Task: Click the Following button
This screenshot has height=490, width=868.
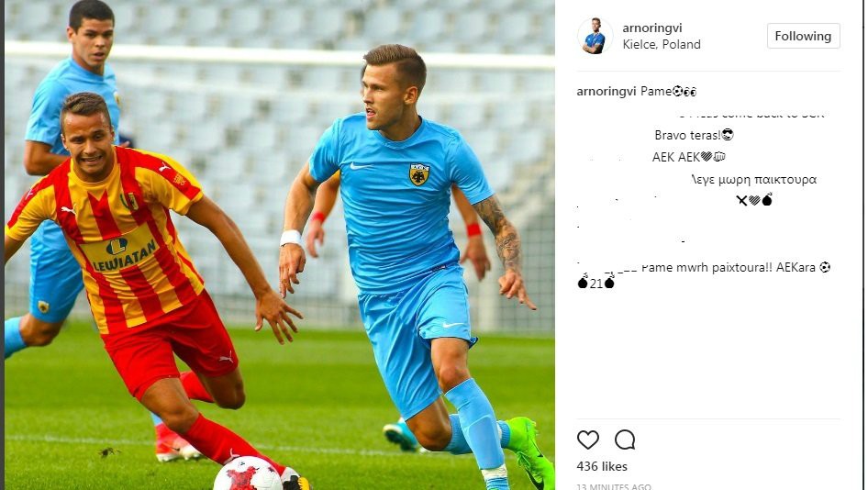Action: pyautogui.click(x=803, y=36)
